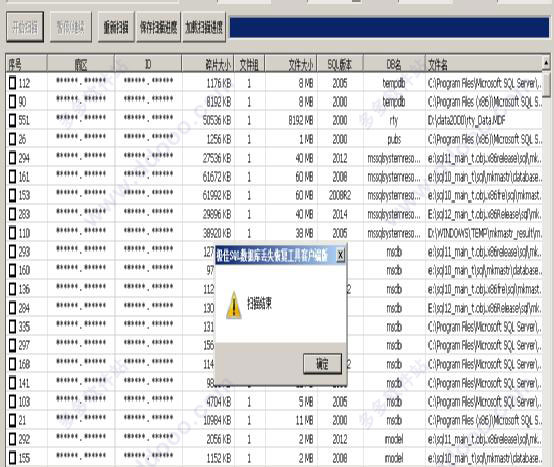Sort by the 文件组 column header

(x=249, y=64)
